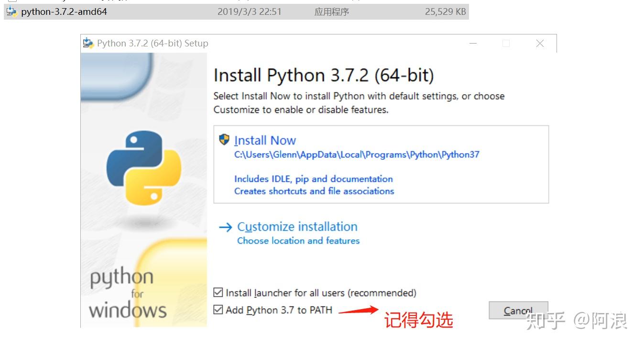Close the Python Setup window
This screenshot has width=644, height=347.
[x=540, y=44]
